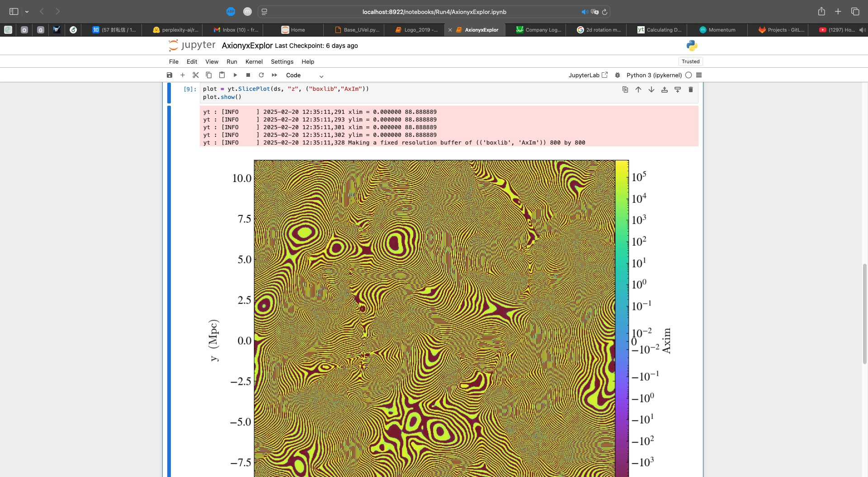Click the AxIm slice plot image
This screenshot has height=477, width=868.
click(x=434, y=318)
